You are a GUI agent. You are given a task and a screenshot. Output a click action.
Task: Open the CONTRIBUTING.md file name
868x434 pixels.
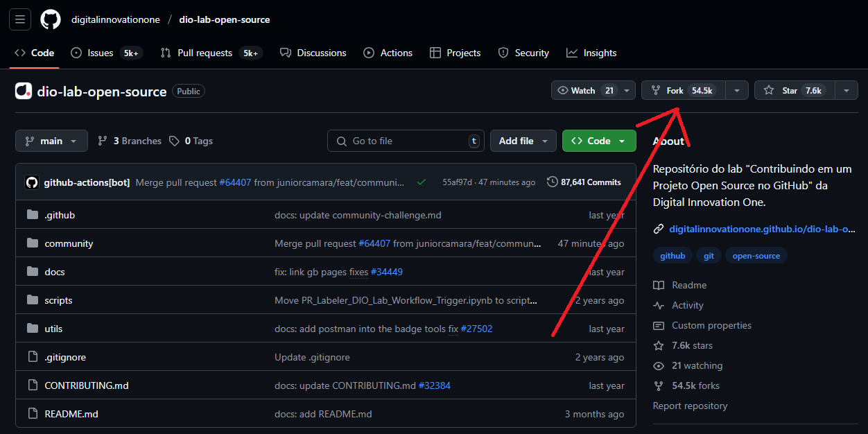coord(87,385)
